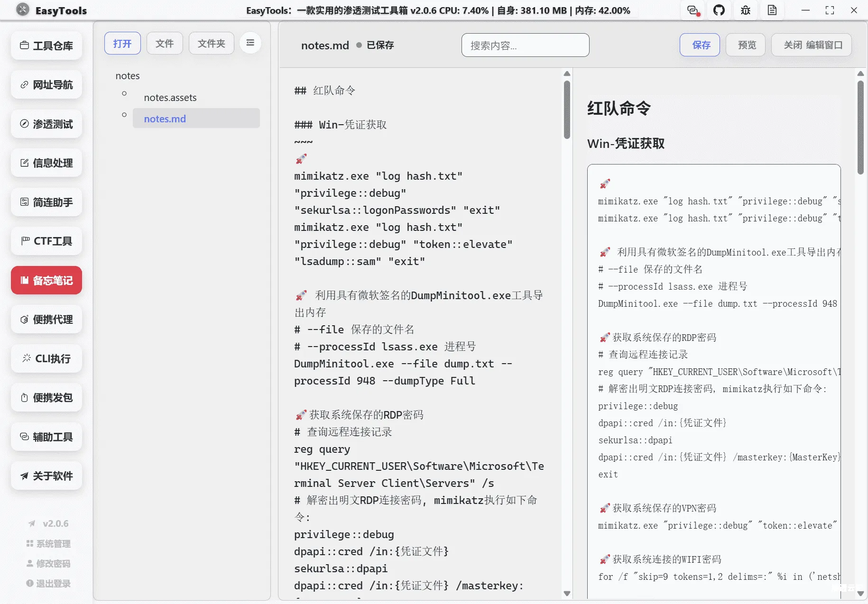
Task: Open the 工具仓库 sidebar panel
Action: [46, 46]
